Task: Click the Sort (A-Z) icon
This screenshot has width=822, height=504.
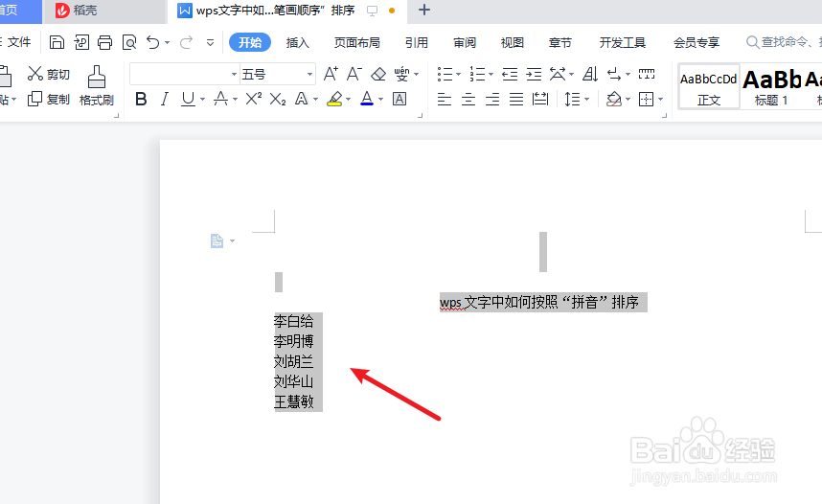Action: 590,74
